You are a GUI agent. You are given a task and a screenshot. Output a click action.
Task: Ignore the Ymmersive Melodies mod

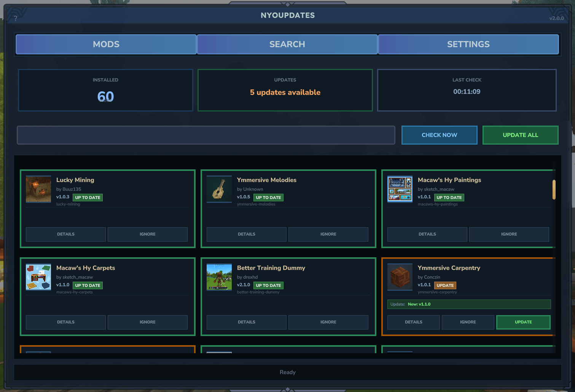328,234
